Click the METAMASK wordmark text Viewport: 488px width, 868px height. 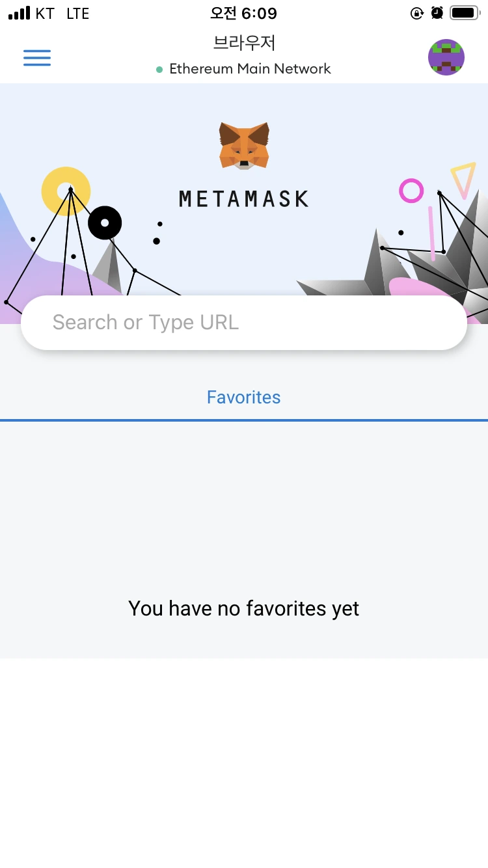244,198
